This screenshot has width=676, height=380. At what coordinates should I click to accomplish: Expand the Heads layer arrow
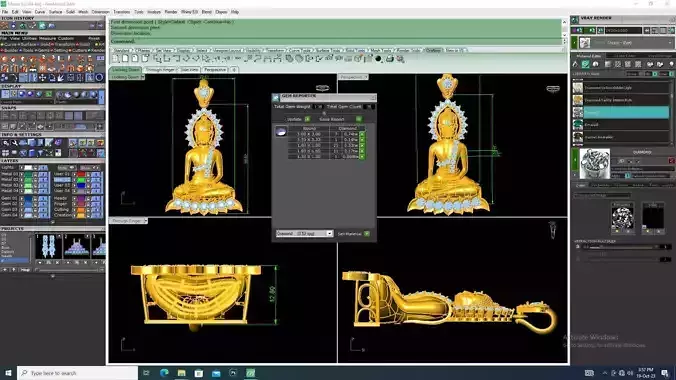(x=74, y=198)
